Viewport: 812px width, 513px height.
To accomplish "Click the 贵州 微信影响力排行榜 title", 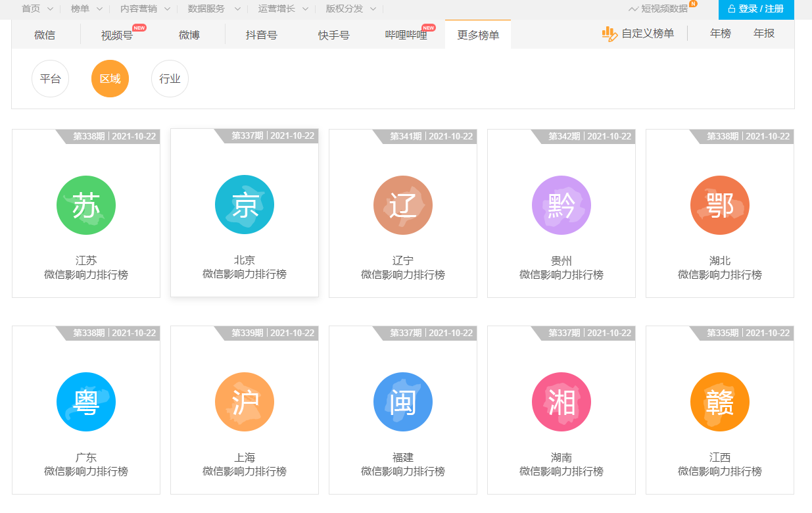I will (x=561, y=268).
